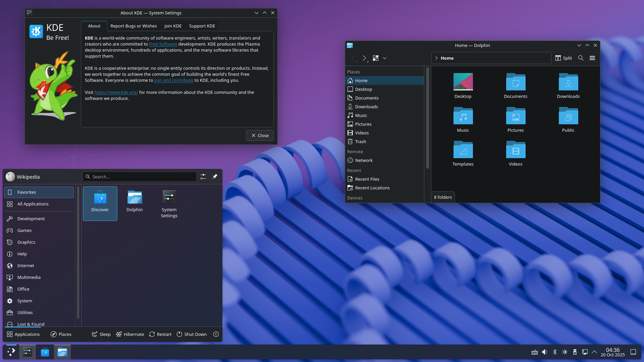
Task: Open Dolphin's view mode dropdown arrow
Action: (x=385, y=58)
